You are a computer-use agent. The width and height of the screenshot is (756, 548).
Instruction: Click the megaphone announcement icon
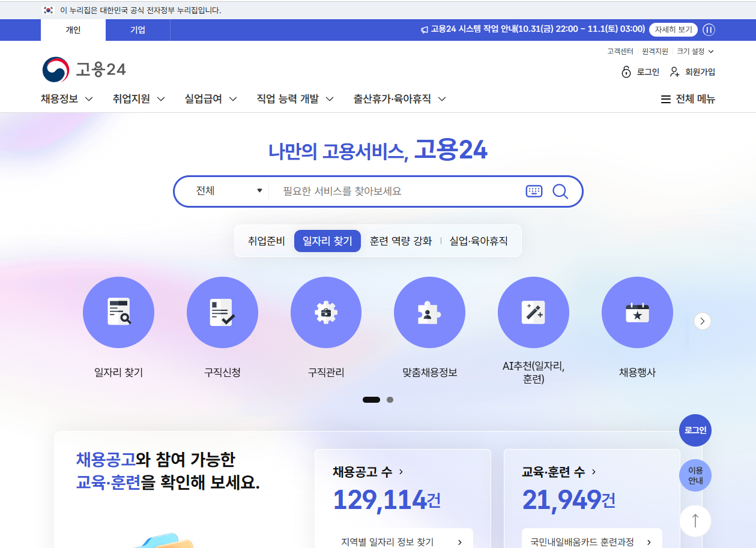(425, 29)
